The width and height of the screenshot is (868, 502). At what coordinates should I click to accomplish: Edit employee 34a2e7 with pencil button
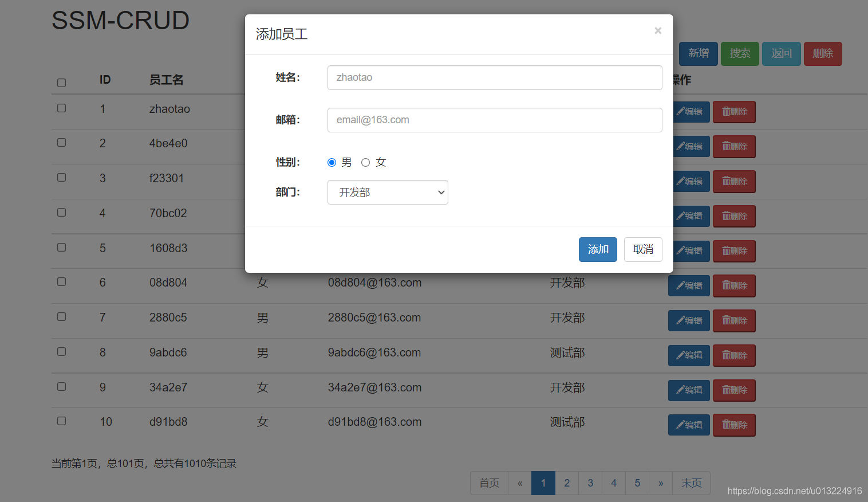[689, 390]
